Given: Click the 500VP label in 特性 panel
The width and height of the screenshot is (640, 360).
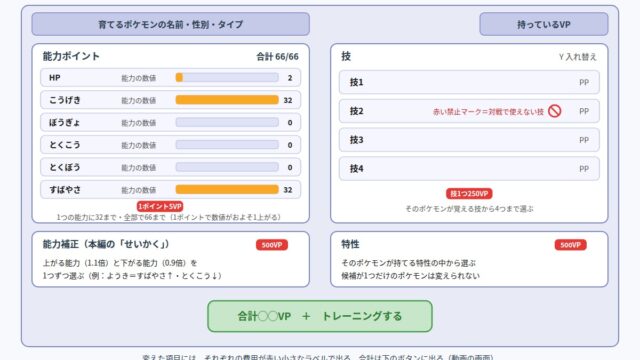Looking at the screenshot, I should coord(570,245).
